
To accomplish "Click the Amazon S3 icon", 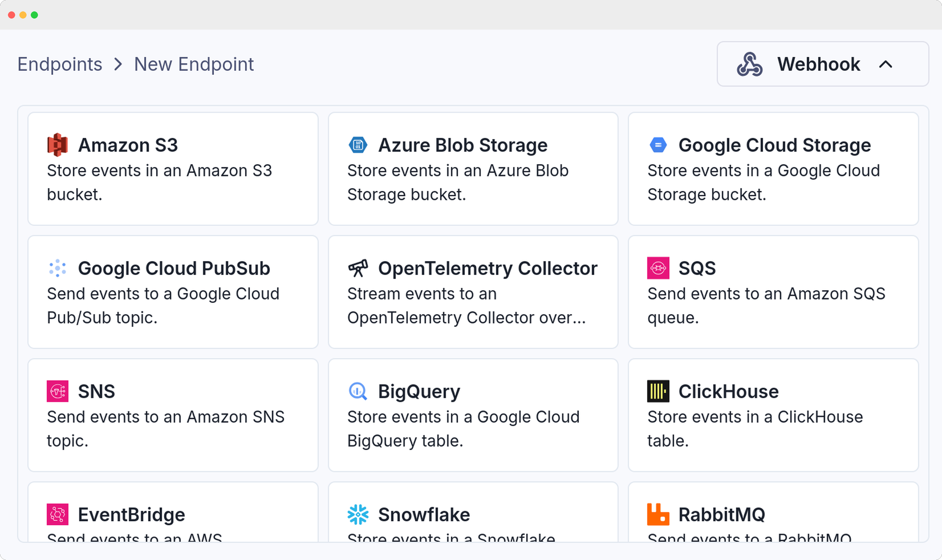I will coord(58,145).
